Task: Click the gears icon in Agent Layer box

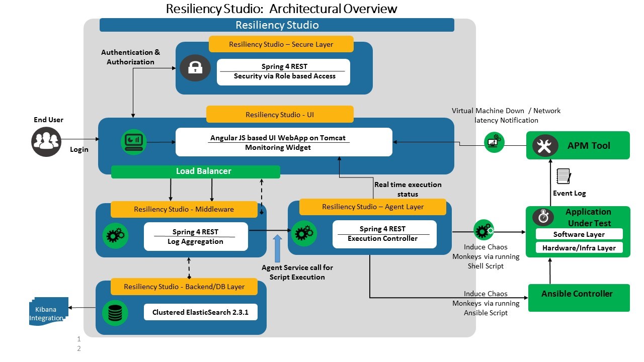Action: pyautogui.click(x=305, y=234)
